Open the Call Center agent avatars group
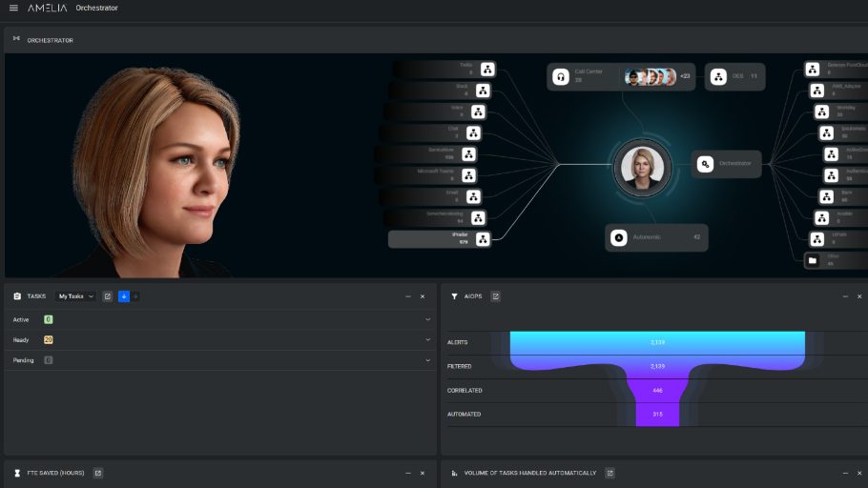 click(x=651, y=77)
